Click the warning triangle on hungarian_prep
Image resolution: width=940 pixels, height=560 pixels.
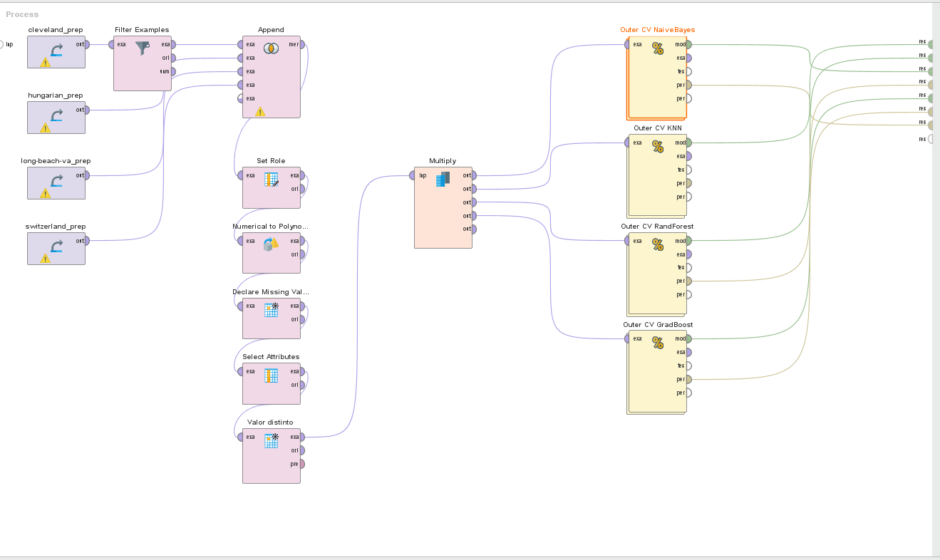coord(46,128)
